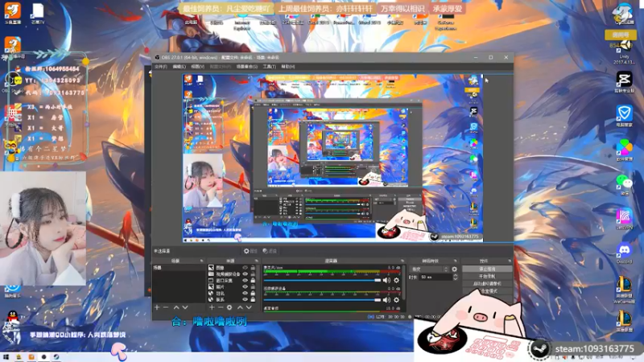Open the 文件(F) menu in OBS
The image size is (644, 362).
[160, 67]
